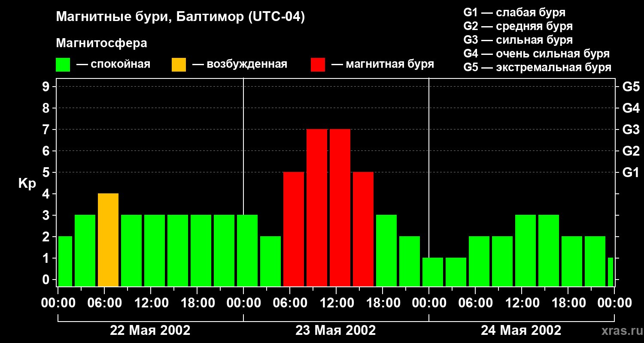Screen dimensions: 644x343
Task: Click the "G2 — средняя буря" line
Action: pyautogui.click(x=518, y=26)
